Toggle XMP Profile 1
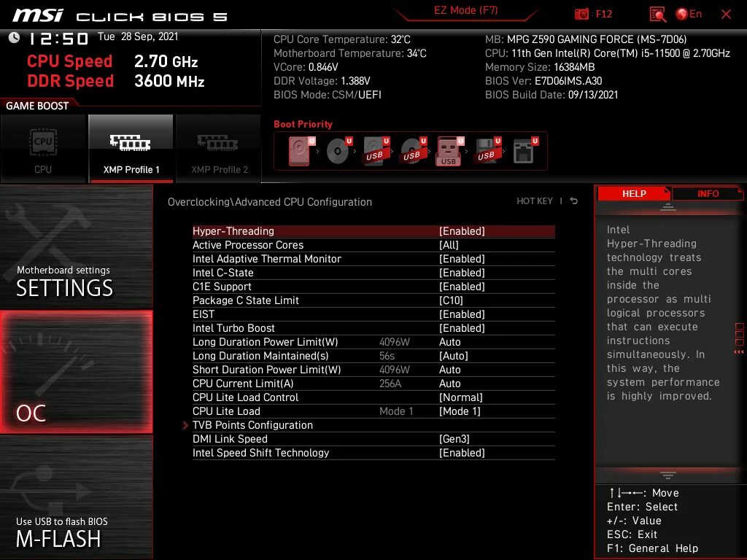Viewport: 747px width, 560px height. coord(131,149)
